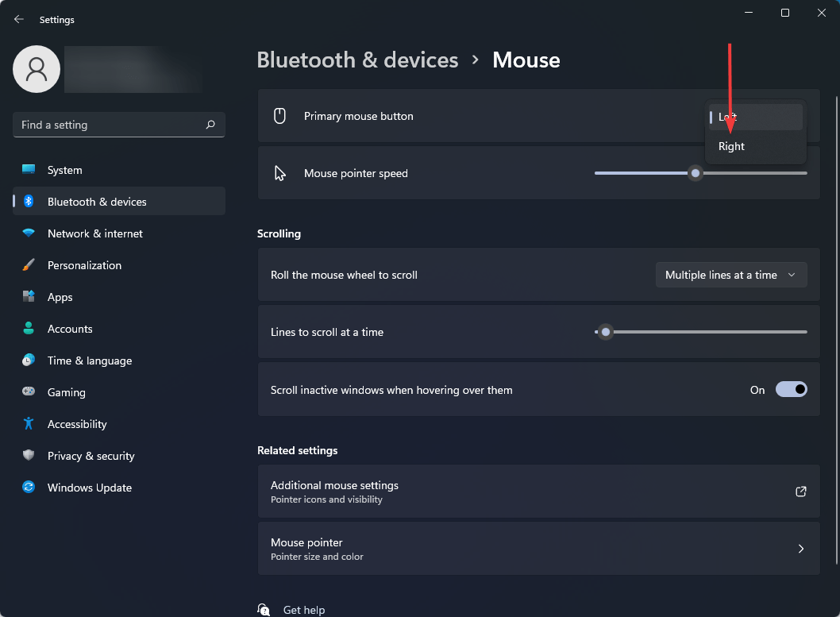
Task: Click the user avatar picture
Action: point(36,69)
